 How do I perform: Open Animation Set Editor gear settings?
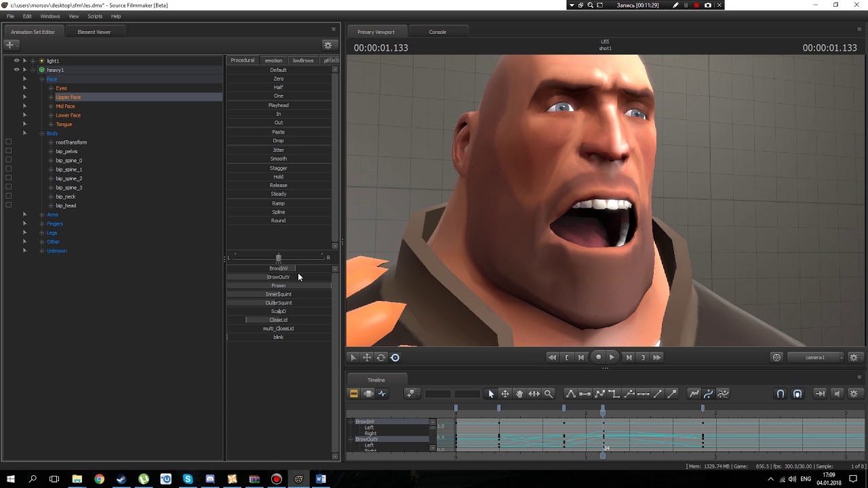(328, 45)
